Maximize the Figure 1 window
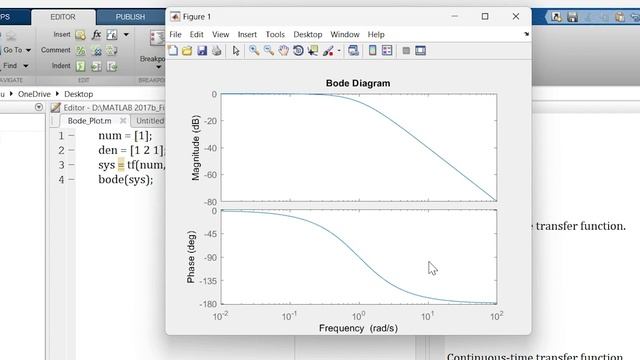The image size is (640, 360). pos(485,16)
